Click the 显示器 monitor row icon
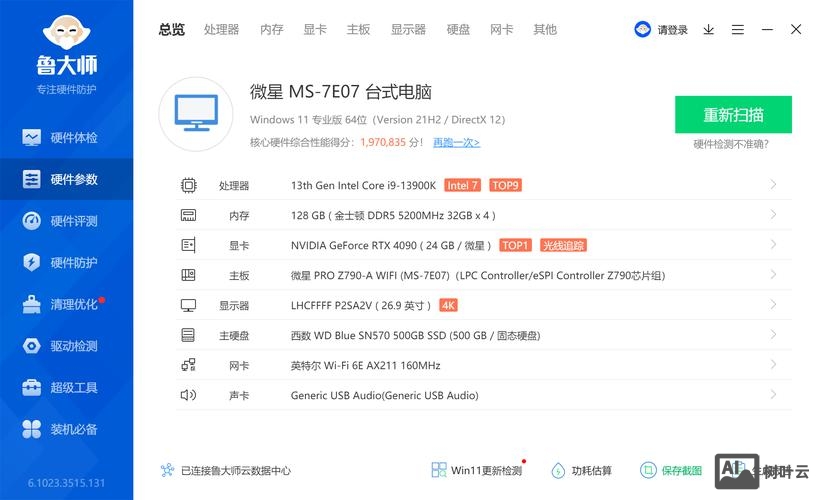The height and width of the screenshot is (500, 817). coord(189,305)
